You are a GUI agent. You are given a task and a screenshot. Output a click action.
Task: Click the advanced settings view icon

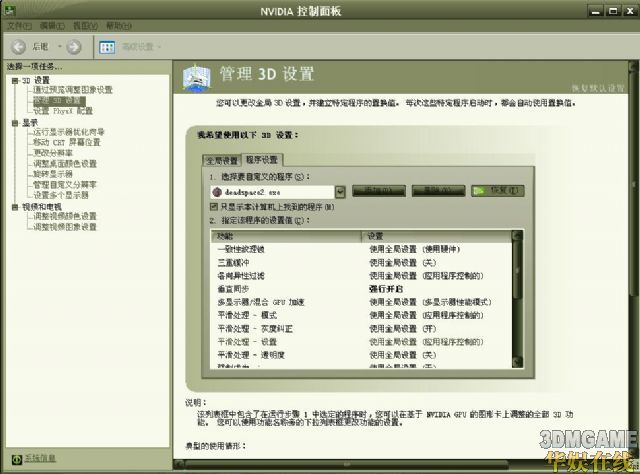(x=107, y=47)
